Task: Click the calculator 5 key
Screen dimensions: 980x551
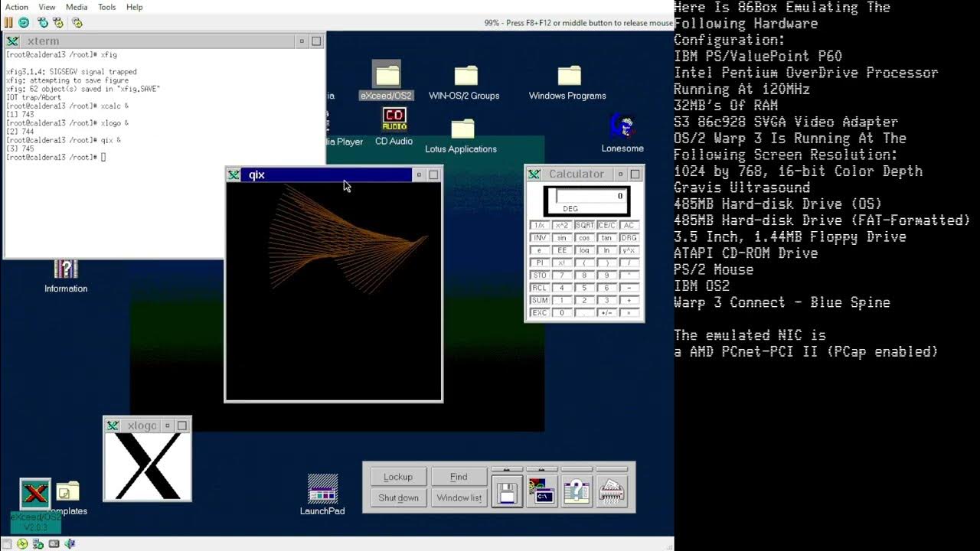Action: click(584, 288)
